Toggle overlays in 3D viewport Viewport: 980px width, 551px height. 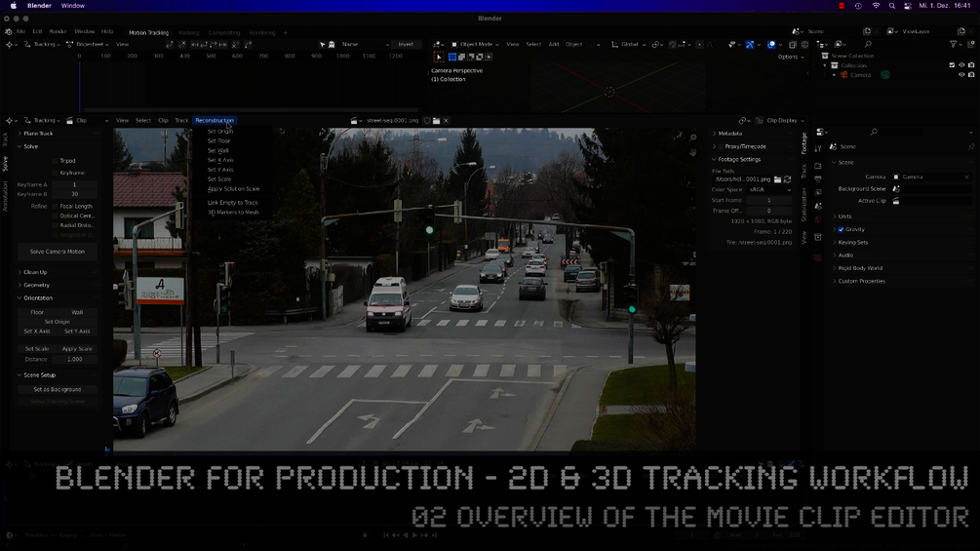[x=772, y=44]
